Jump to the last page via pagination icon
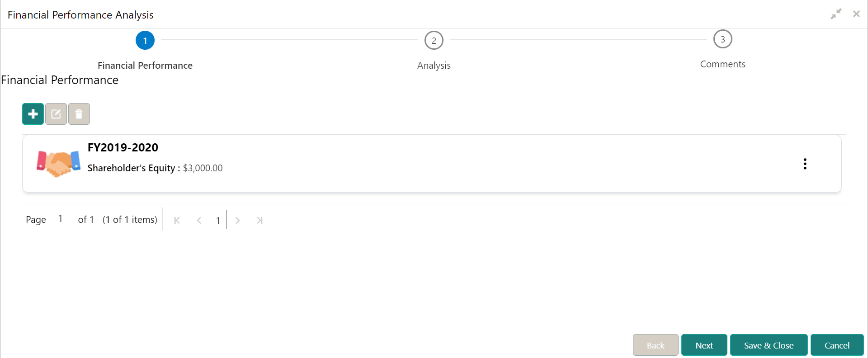This screenshot has width=868, height=358. 260,220
